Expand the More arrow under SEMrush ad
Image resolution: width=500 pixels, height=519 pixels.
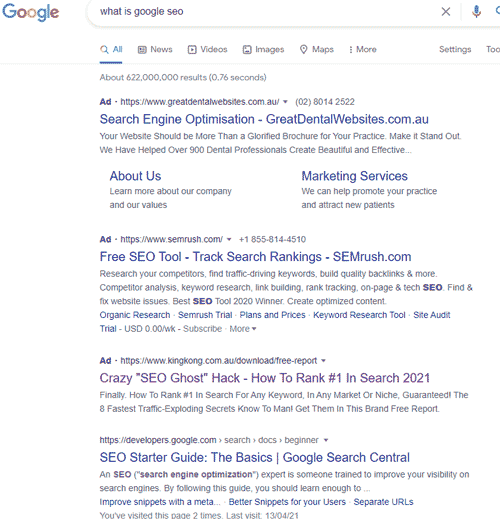pos(243,329)
